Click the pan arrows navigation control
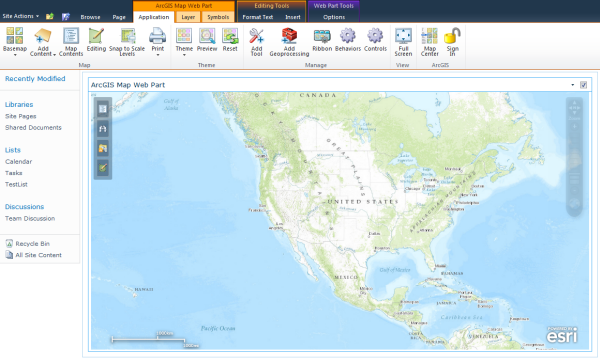Viewport: 600px width, 363px height. [574, 108]
